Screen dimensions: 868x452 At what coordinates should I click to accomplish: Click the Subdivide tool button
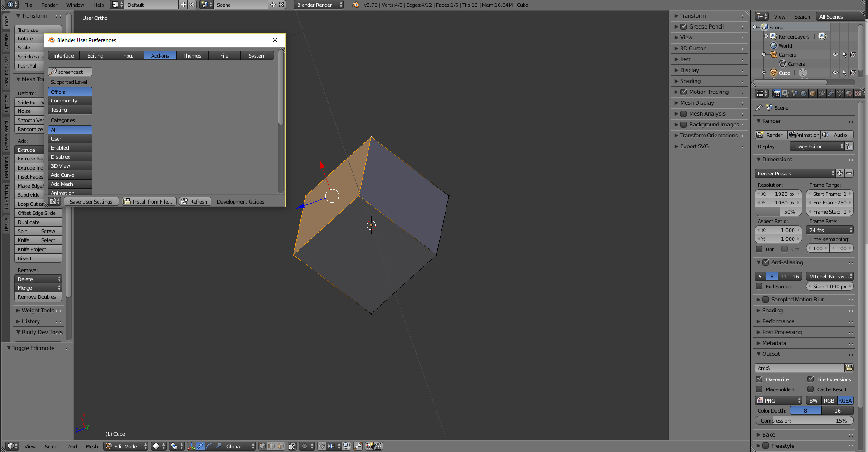coord(38,194)
